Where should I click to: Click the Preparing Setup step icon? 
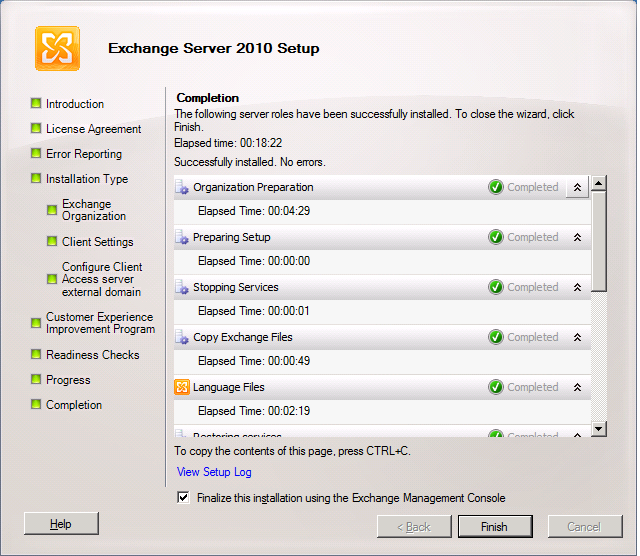click(x=182, y=237)
